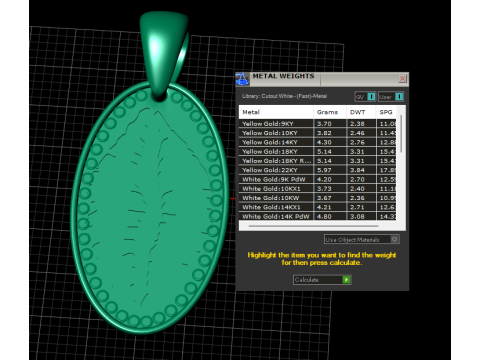The image size is (480, 360).
Task: Select the White Gold:9K PdW row
Action: pos(318,179)
